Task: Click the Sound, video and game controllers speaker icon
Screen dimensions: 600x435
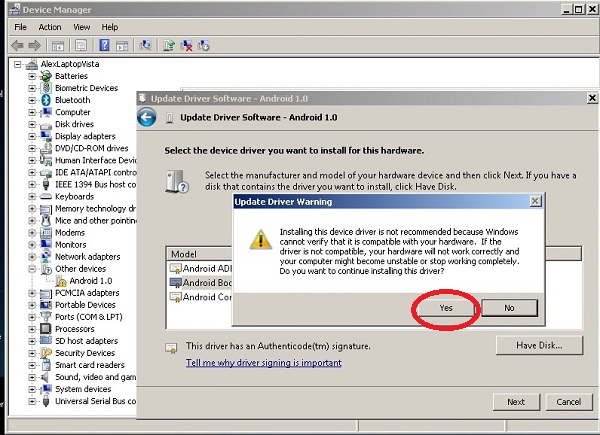Action: pyautogui.click(x=46, y=377)
